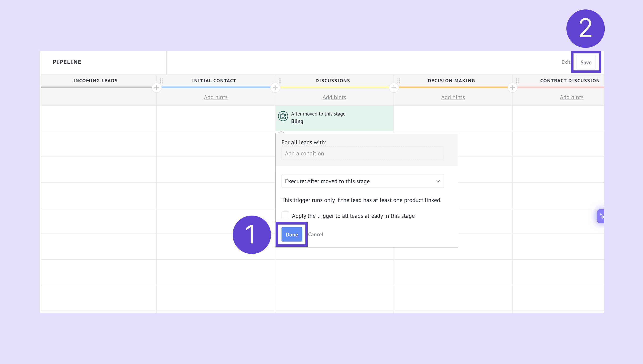Image resolution: width=643 pixels, height=364 pixels.
Task: Enable apply trigger to all leads checkbox
Action: coord(285,215)
